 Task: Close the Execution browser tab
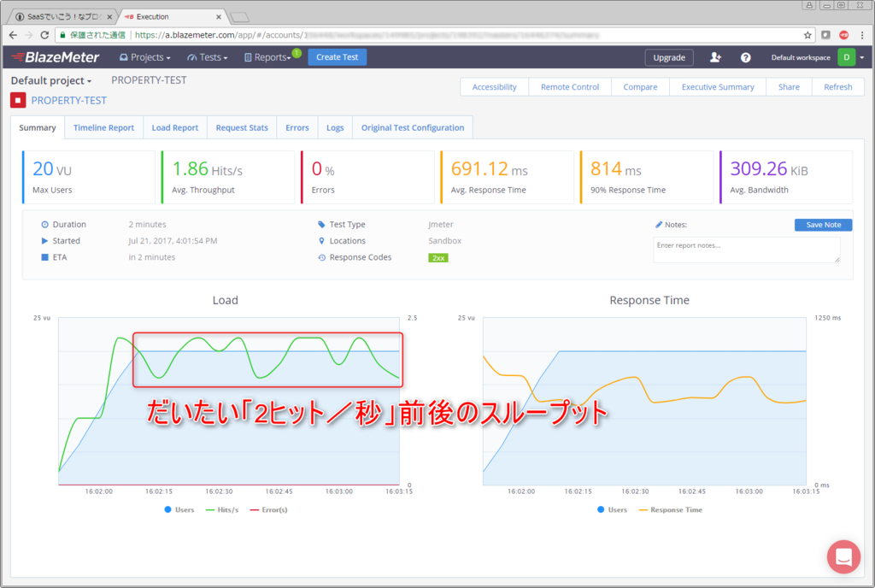coord(218,17)
